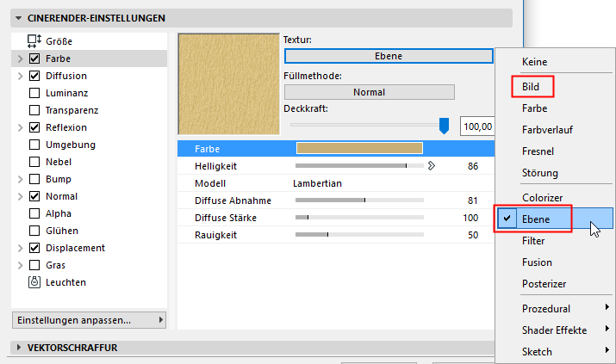Image resolution: width=616 pixels, height=364 pixels.
Task: Enable the Bump checkbox
Action: click(x=34, y=179)
